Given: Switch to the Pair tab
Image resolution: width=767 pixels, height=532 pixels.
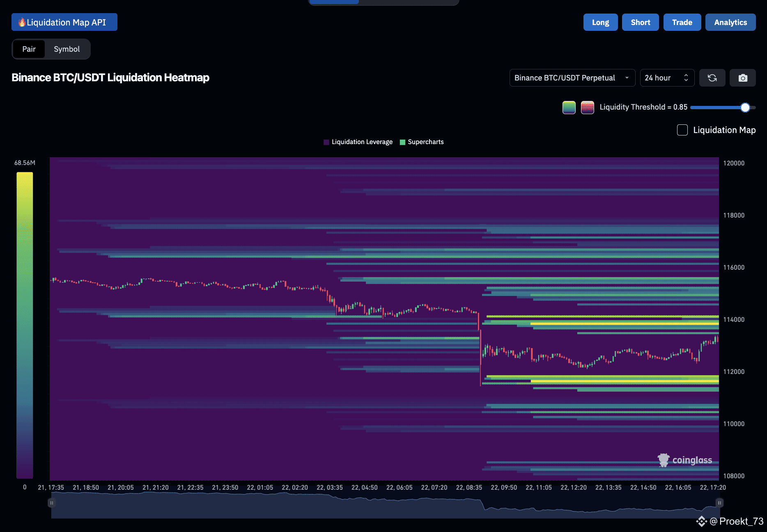Looking at the screenshot, I should (29, 49).
